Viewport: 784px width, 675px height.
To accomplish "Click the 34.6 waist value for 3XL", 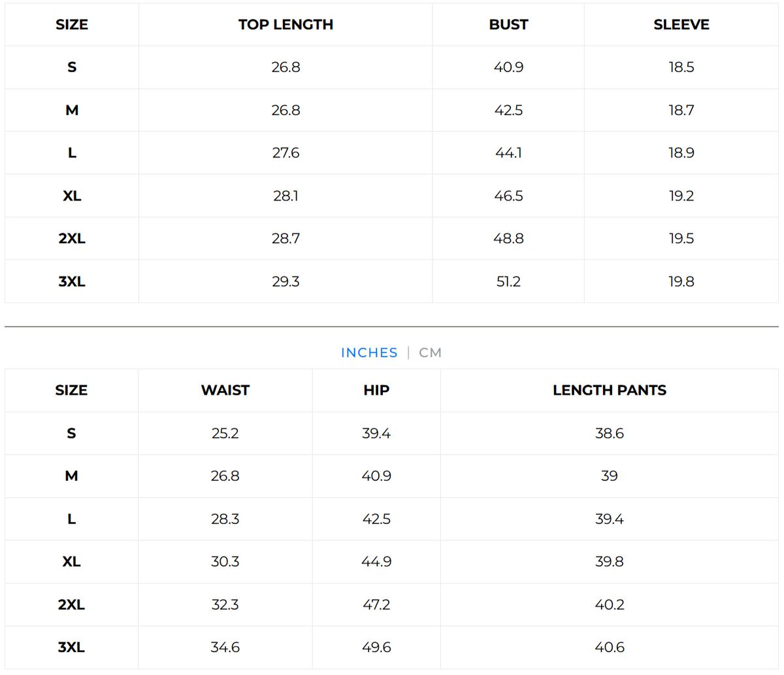I will pyautogui.click(x=225, y=648).
